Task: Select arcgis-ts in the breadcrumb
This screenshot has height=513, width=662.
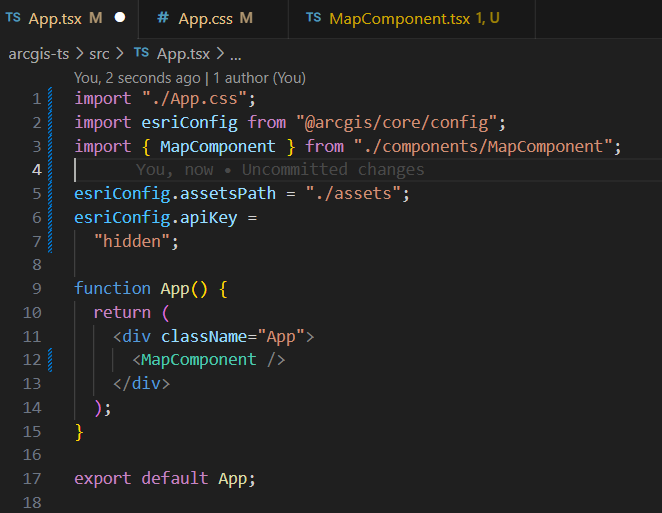Action: [x=38, y=54]
